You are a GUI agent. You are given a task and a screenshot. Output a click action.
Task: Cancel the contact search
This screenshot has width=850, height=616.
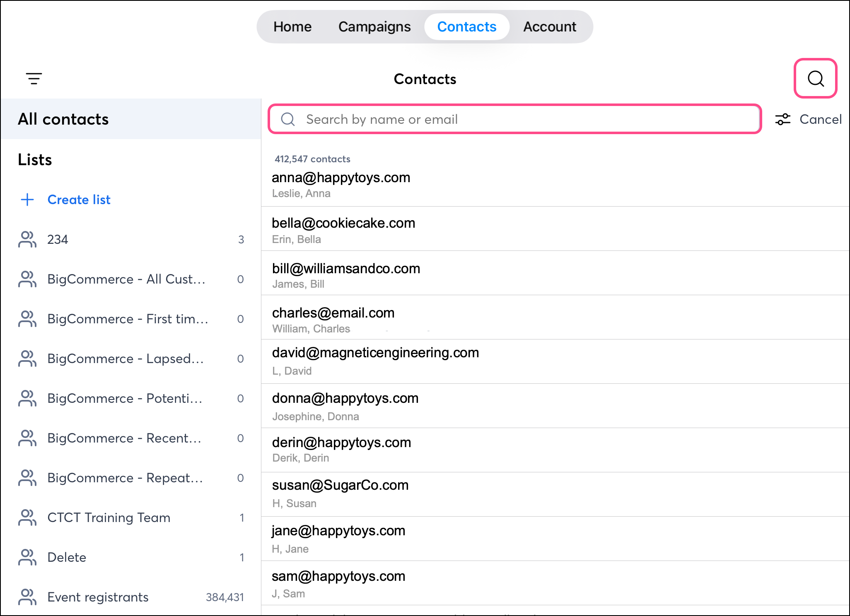[x=820, y=120]
